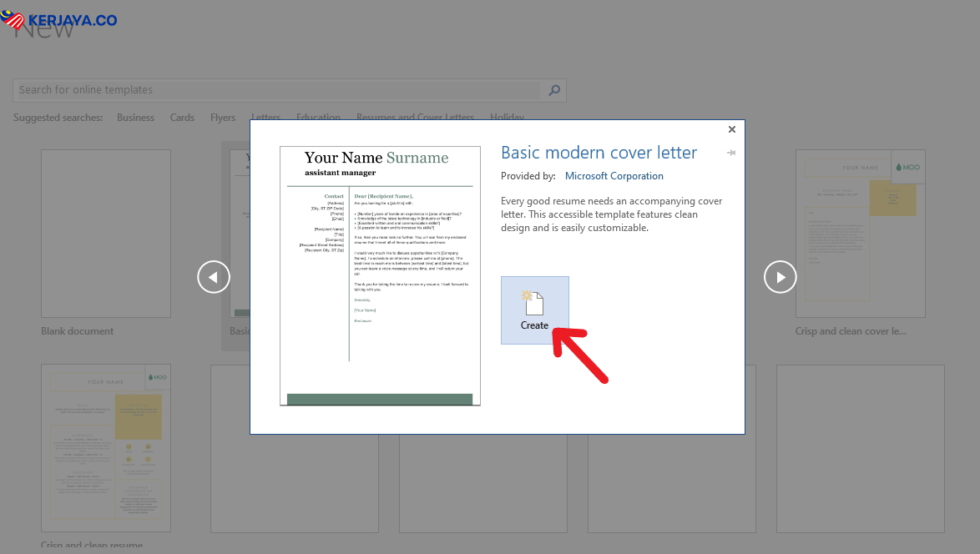Image resolution: width=980 pixels, height=554 pixels.
Task: Select the Flyers suggested search
Action: pyautogui.click(x=223, y=118)
